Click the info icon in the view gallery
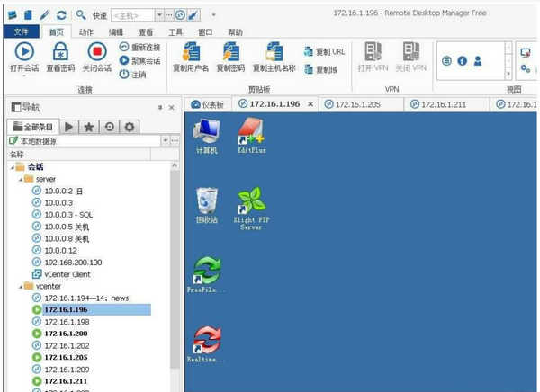The image size is (540, 392). tap(463, 61)
